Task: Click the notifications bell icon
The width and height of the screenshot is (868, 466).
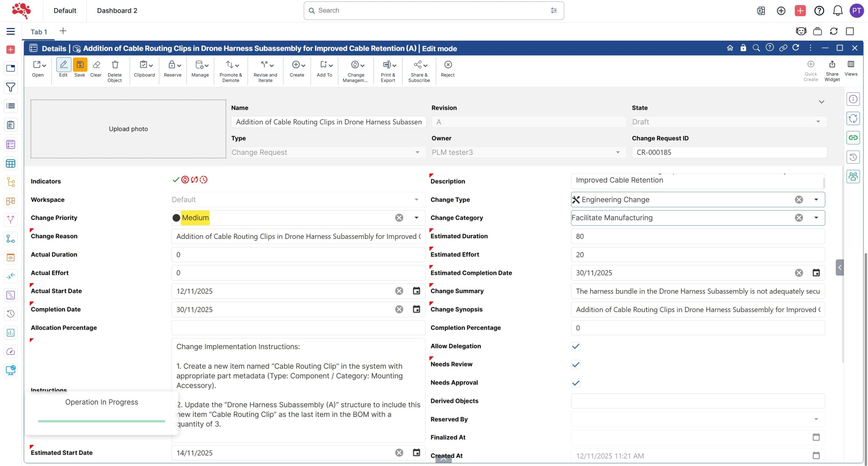Action: [837, 11]
